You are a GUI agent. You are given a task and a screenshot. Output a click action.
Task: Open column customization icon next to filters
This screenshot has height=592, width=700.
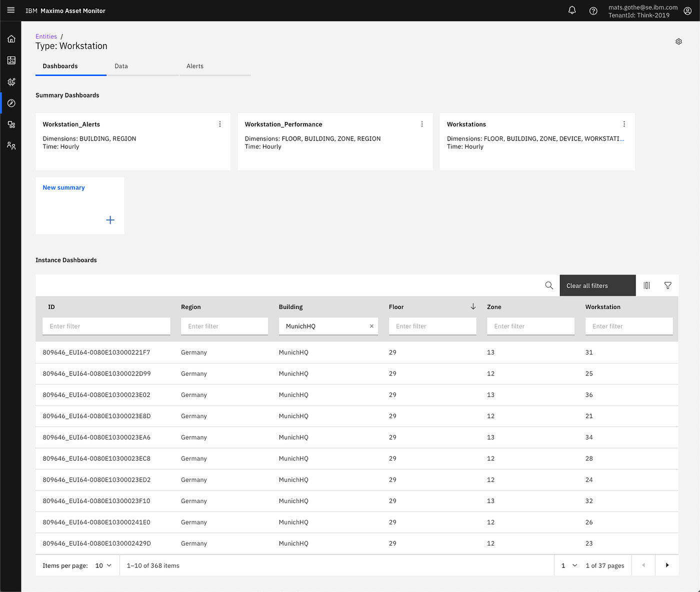[x=646, y=285]
